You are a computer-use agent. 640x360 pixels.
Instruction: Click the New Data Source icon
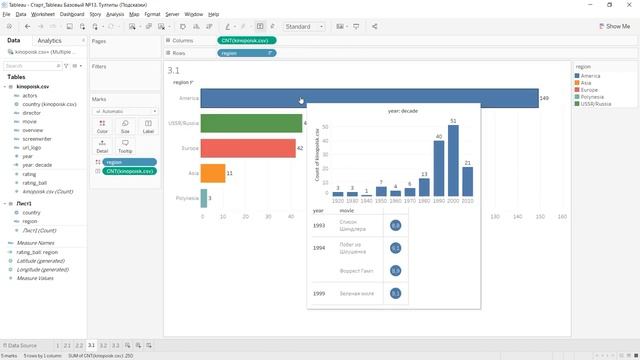click(82, 27)
